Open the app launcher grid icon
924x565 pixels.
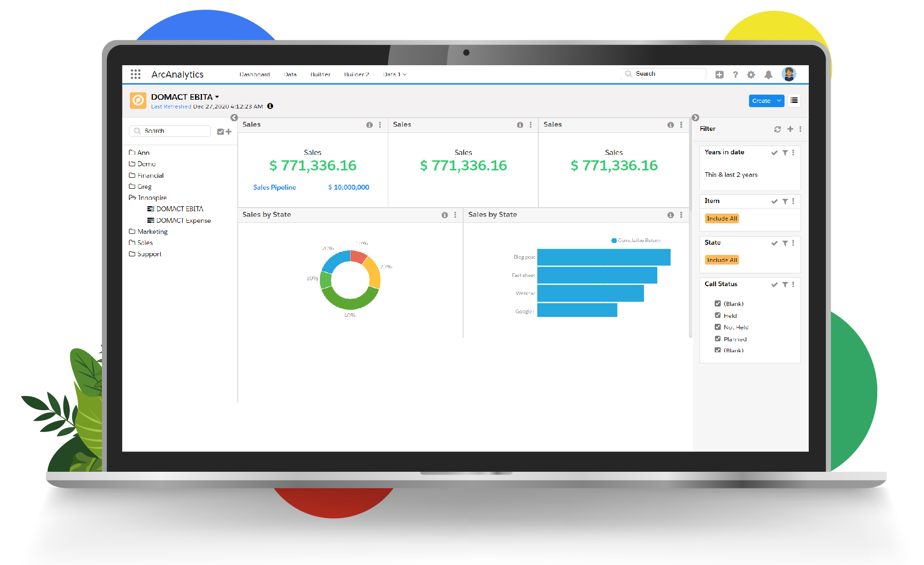click(x=135, y=74)
